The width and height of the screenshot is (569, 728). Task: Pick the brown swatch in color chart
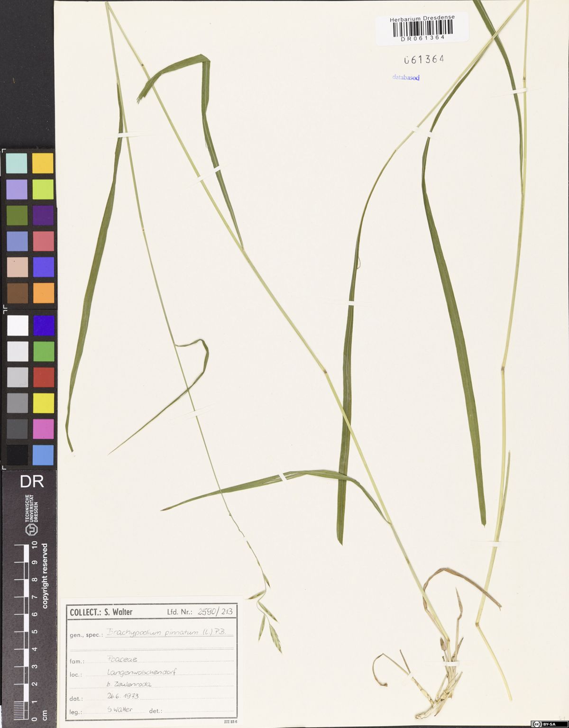pyautogui.click(x=17, y=293)
